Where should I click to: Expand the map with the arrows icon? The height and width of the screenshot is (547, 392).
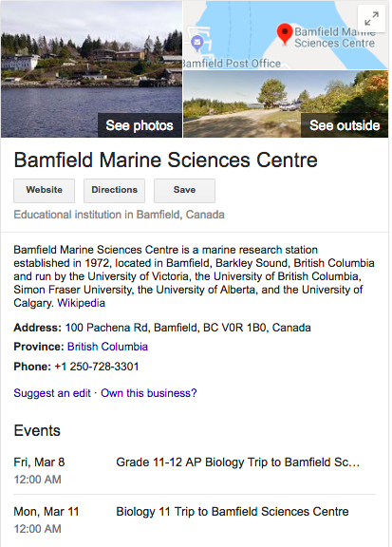click(371, 19)
